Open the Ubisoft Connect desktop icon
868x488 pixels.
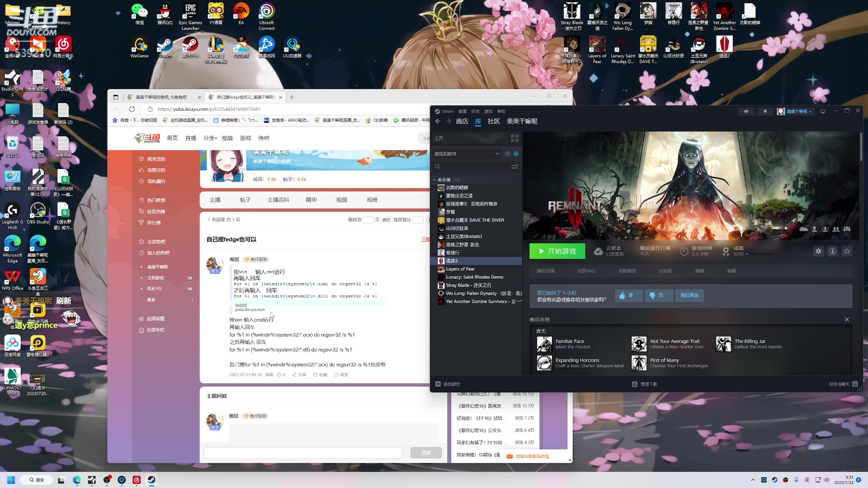(x=266, y=16)
